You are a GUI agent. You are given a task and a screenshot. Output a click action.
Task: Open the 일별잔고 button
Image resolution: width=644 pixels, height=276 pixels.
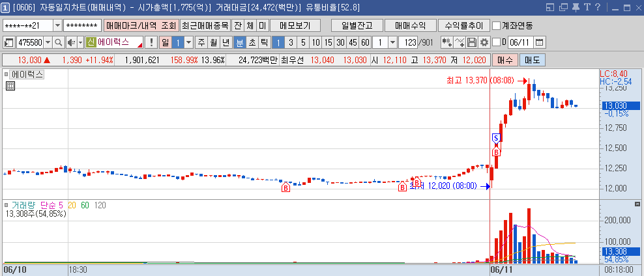(x=357, y=25)
